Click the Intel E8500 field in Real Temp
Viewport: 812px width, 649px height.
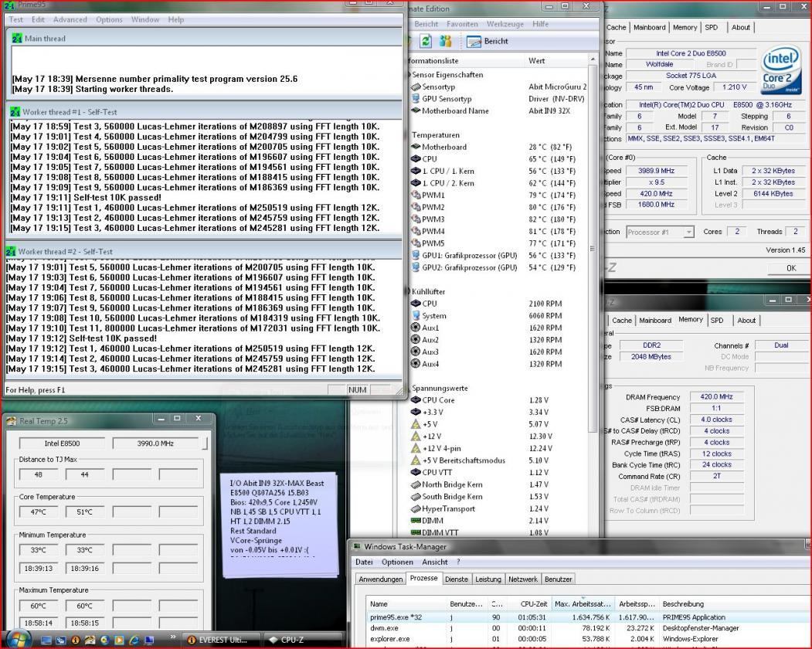click(x=62, y=443)
